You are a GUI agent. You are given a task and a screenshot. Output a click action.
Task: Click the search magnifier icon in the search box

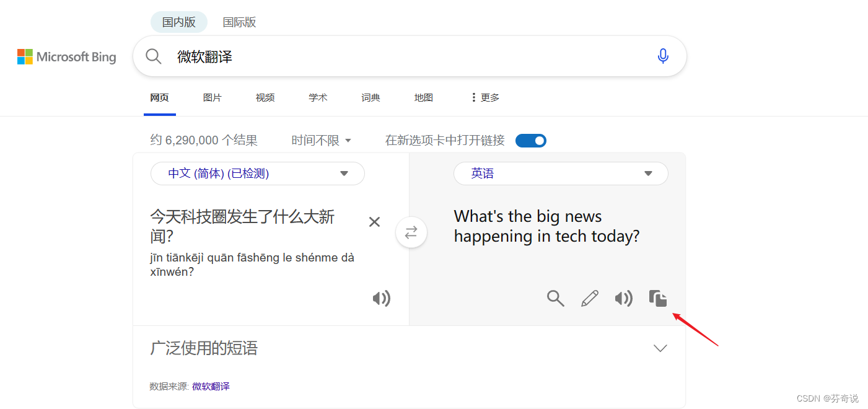point(154,56)
